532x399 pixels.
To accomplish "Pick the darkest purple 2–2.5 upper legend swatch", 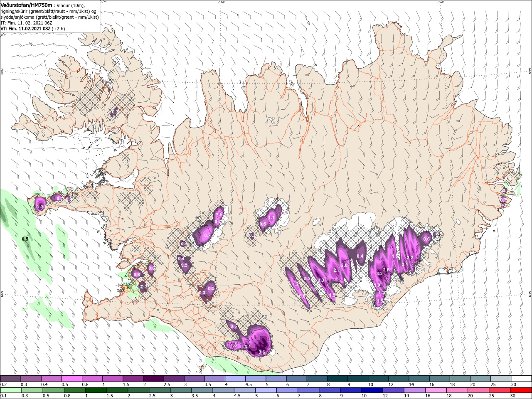I will [x=153, y=379].
